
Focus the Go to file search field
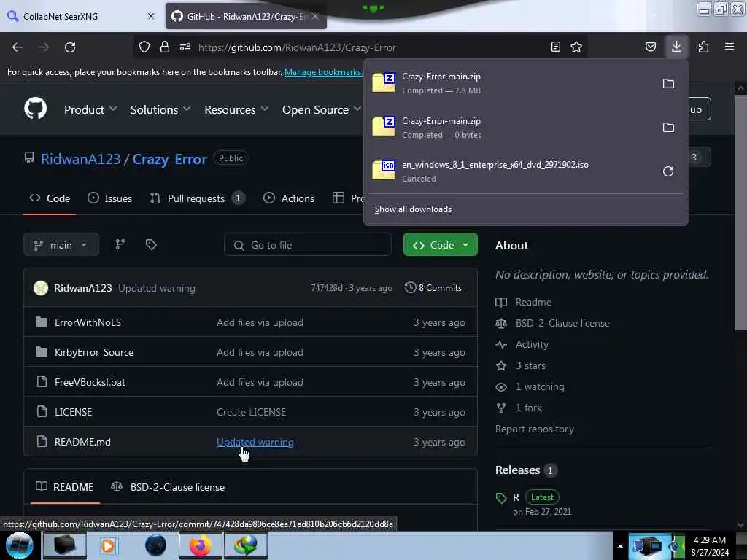[x=308, y=245]
